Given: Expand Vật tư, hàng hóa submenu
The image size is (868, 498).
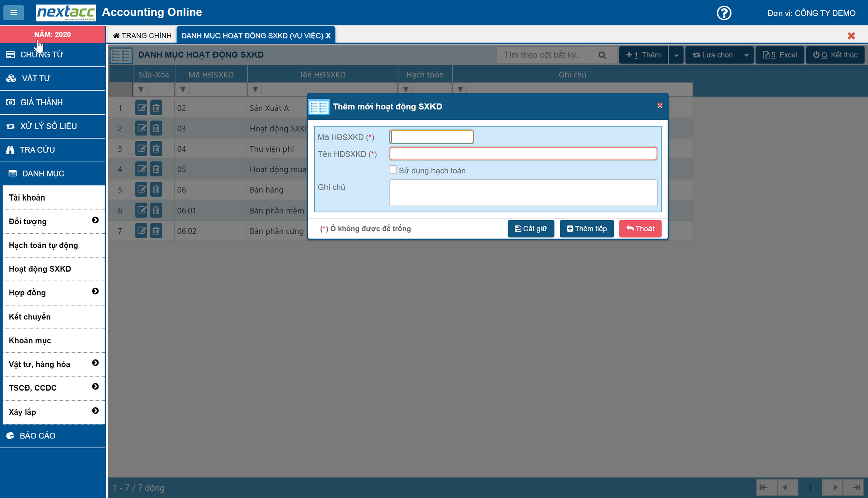Looking at the screenshot, I should (x=95, y=363).
